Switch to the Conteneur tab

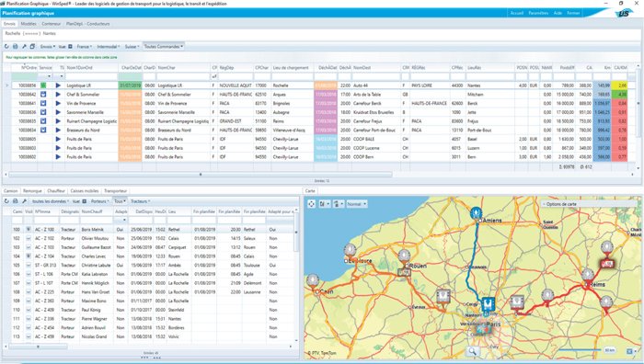pos(51,24)
